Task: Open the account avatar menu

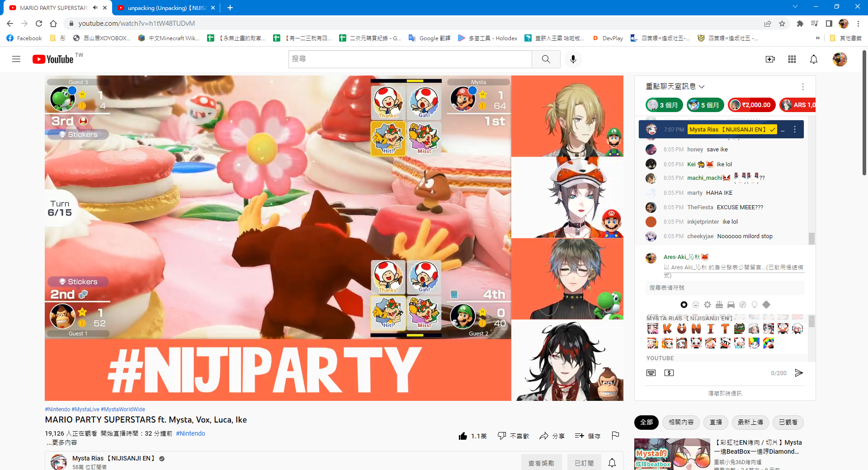Action: (x=840, y=59)
